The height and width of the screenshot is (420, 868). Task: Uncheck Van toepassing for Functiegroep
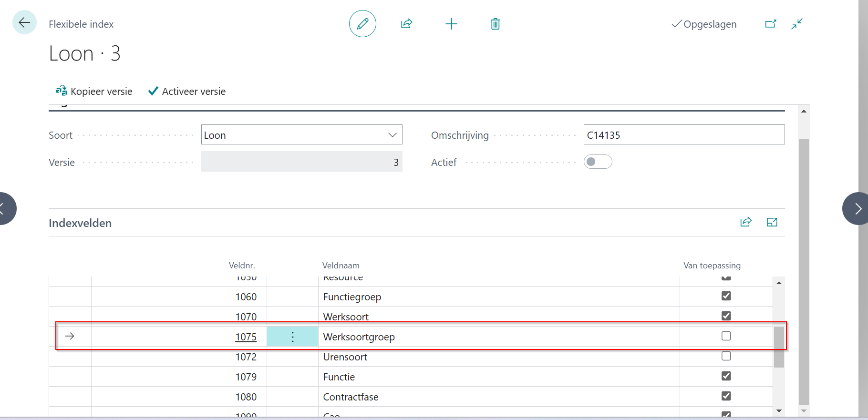[726, 296]
